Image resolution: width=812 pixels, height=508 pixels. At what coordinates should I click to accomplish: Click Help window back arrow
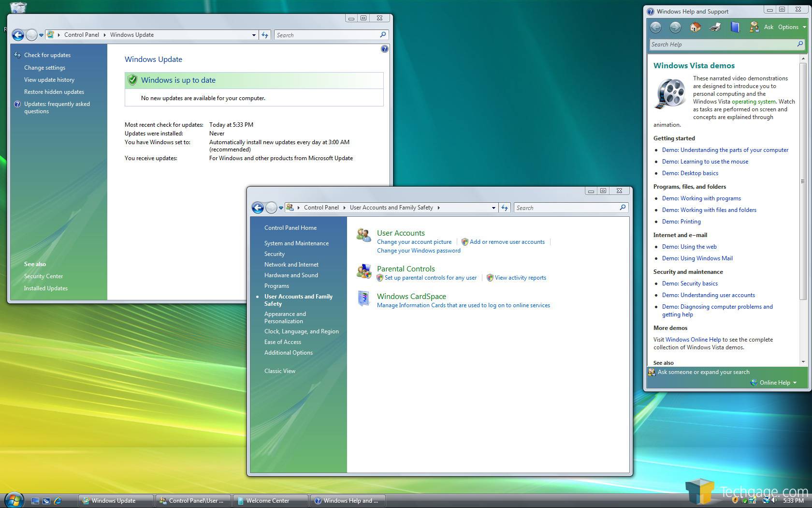tap(655, 27)
